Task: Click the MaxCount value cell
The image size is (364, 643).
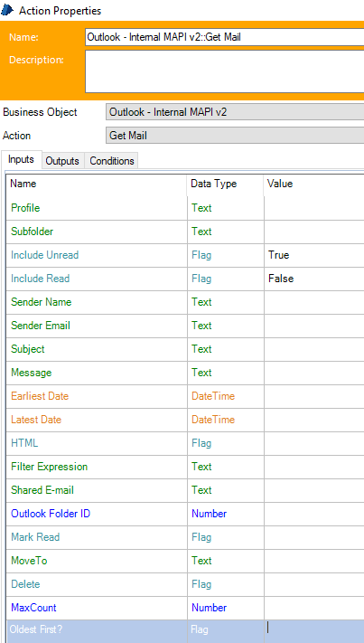Action: pyautogui.click(x=314, y=608)
